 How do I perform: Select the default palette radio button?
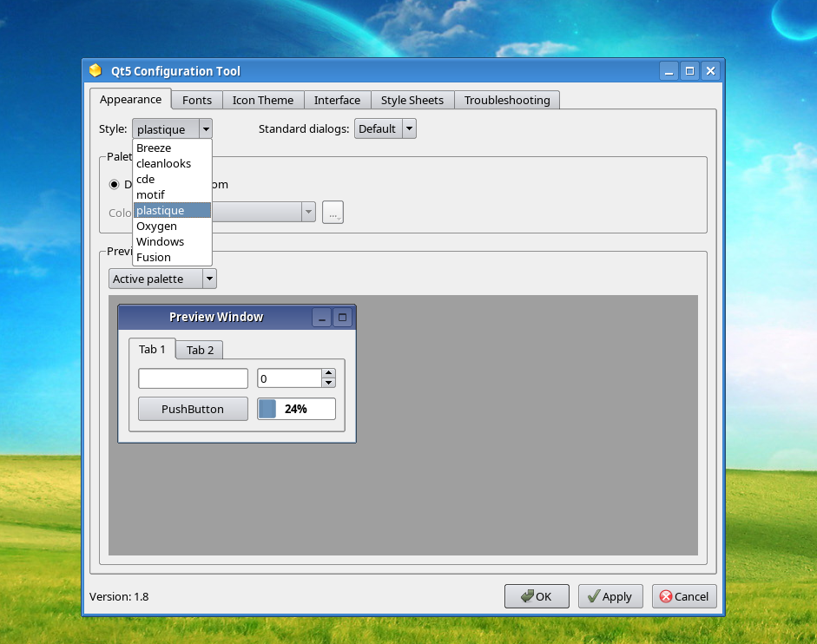point(114,185)
